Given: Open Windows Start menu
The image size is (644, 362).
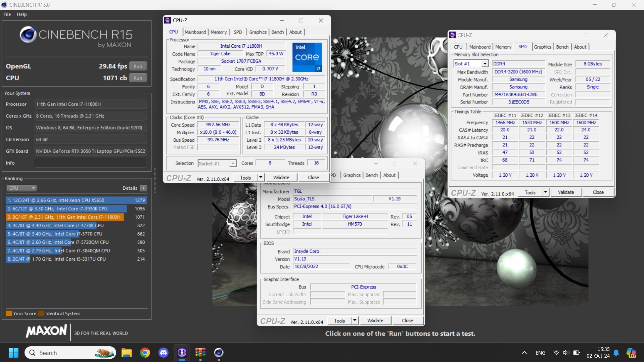Looking at the screenshot, I should (x=13, y=353).
